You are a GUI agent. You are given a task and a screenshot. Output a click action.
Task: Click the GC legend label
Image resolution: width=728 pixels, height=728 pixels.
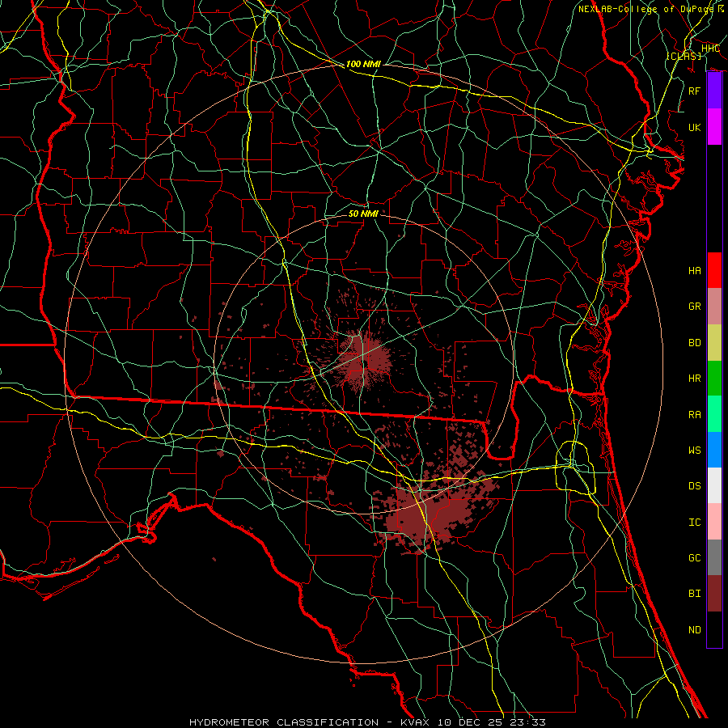pyautogui.click(x=695, y=558)
